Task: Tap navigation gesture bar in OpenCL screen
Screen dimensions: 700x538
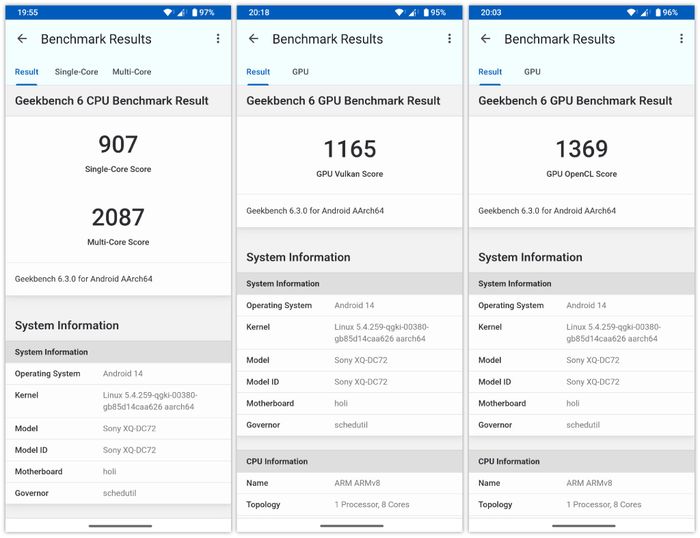Action: 583,526
